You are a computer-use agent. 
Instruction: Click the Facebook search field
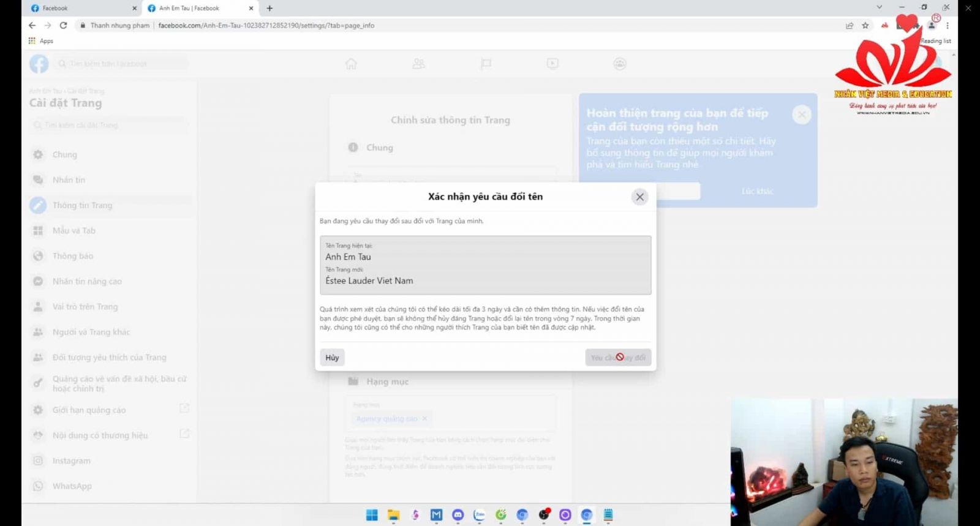tap(121, 64)
